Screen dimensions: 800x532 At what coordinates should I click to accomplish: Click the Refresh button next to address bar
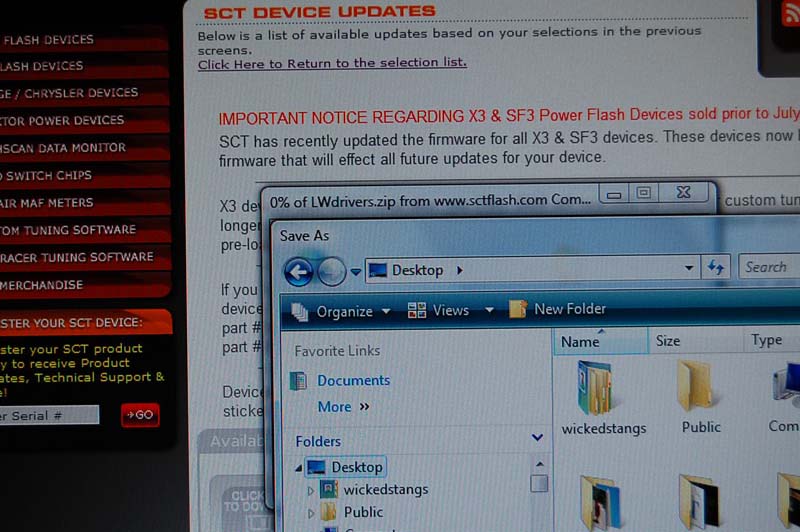[x=715, y=267]
